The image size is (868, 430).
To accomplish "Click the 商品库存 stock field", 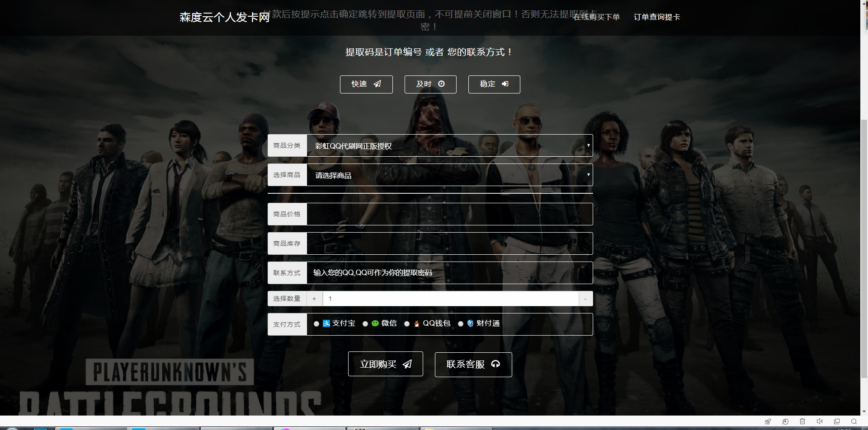I will coord(449,243).
